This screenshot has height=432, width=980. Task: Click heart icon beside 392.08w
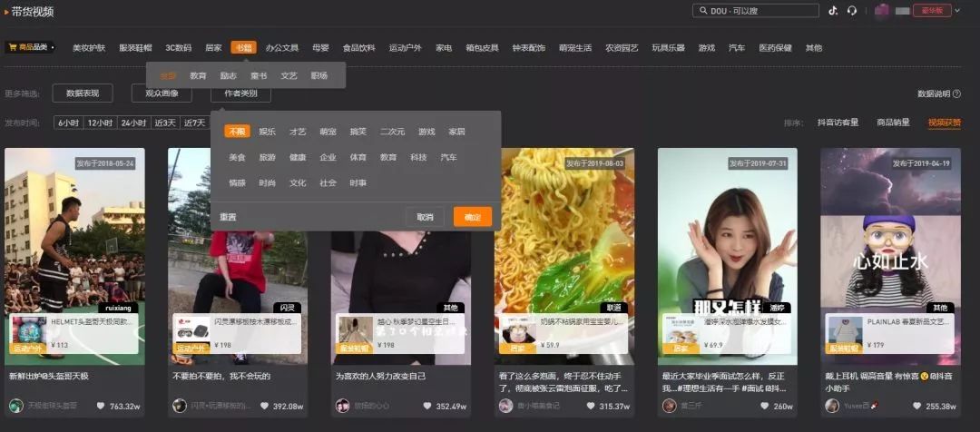tap(264, 406)
